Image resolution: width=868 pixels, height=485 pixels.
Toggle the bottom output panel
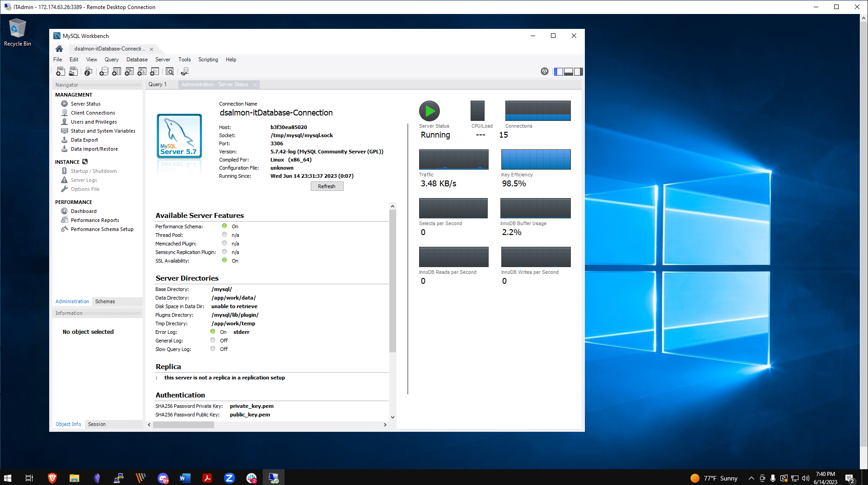tap(569, 72)
